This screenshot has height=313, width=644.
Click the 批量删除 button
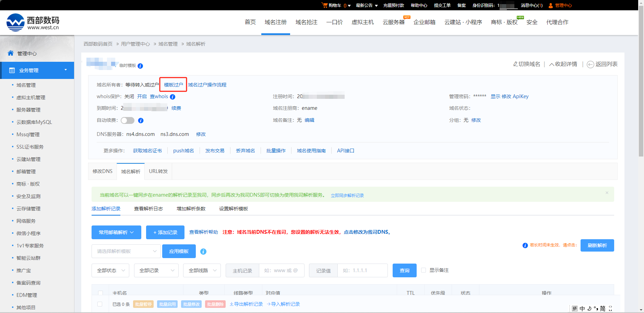pos(215,304)
